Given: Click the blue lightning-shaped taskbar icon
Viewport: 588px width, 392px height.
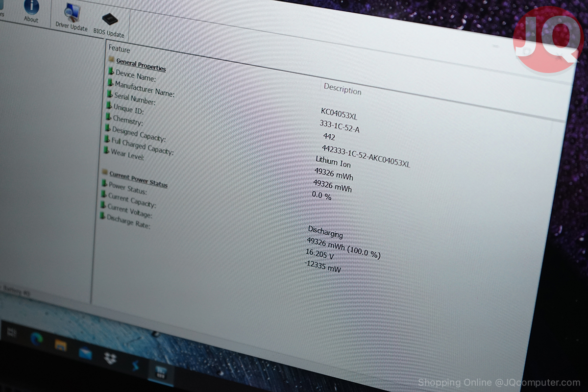Looking at the screenshot, I should (x=136, y=365).
